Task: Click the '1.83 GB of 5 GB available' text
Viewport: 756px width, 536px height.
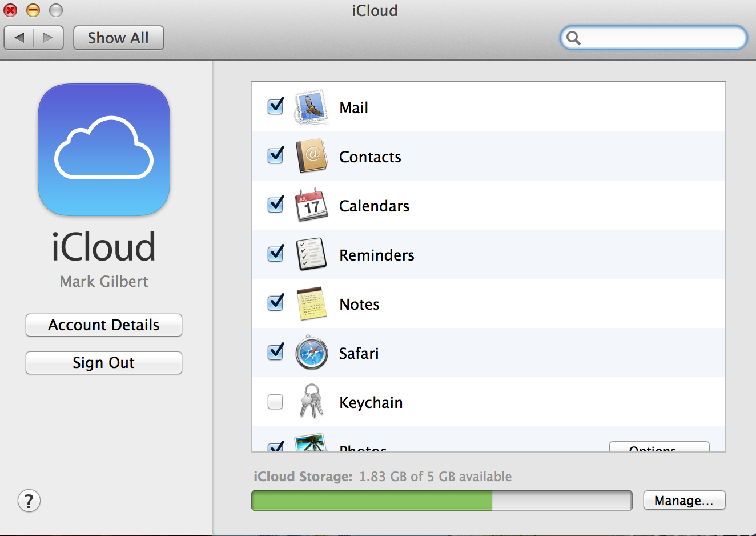Action: point(435,477)
